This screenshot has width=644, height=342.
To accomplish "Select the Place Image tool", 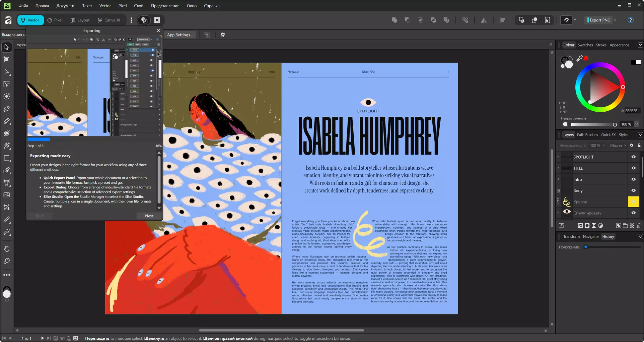I will coord(7,195).
